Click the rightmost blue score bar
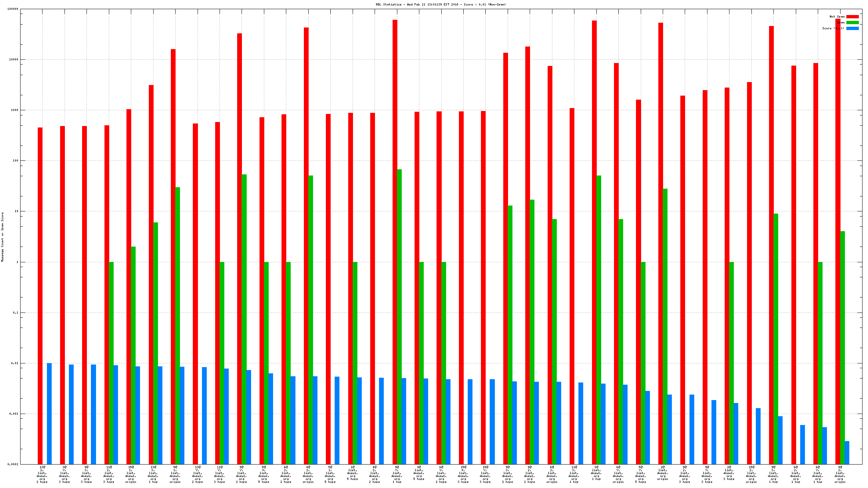Image resolution: width=868 pixels, height=488 pixels. point(847,452)
